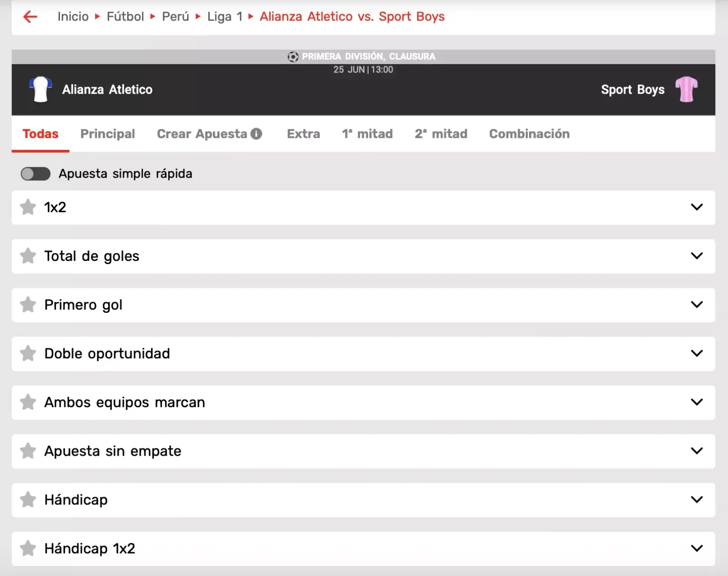Viewport: 728px width, 576px height.
Task: Expand the Hándicap 1x2 chevron
Action: 697,548
